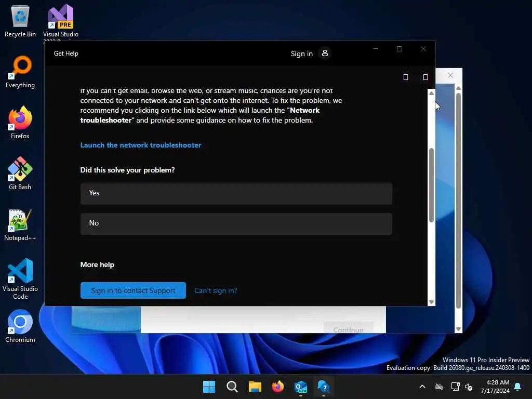The image size is (532, 399).
Task: Launch Visual Studio Code desktop shortcut
Action: tap(20, 279)
